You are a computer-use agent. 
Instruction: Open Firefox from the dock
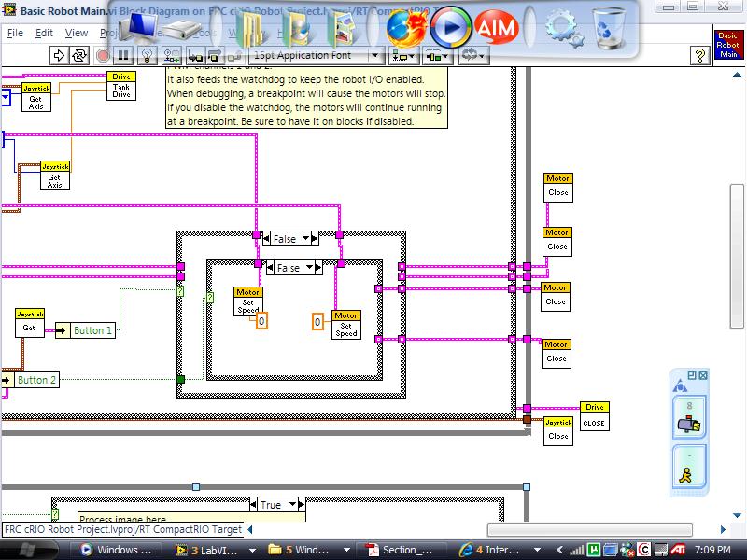406,29
